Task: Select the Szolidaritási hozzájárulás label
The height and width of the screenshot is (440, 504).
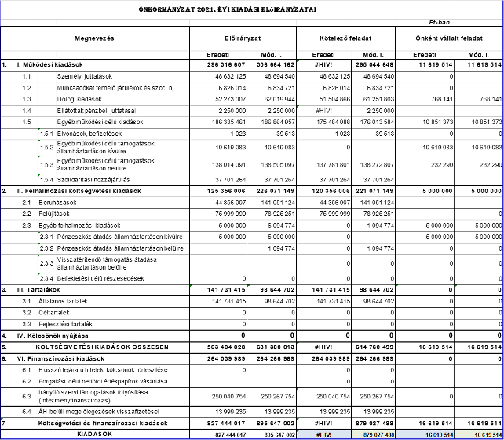Action: pyautogui.click(x=93, y=179)
